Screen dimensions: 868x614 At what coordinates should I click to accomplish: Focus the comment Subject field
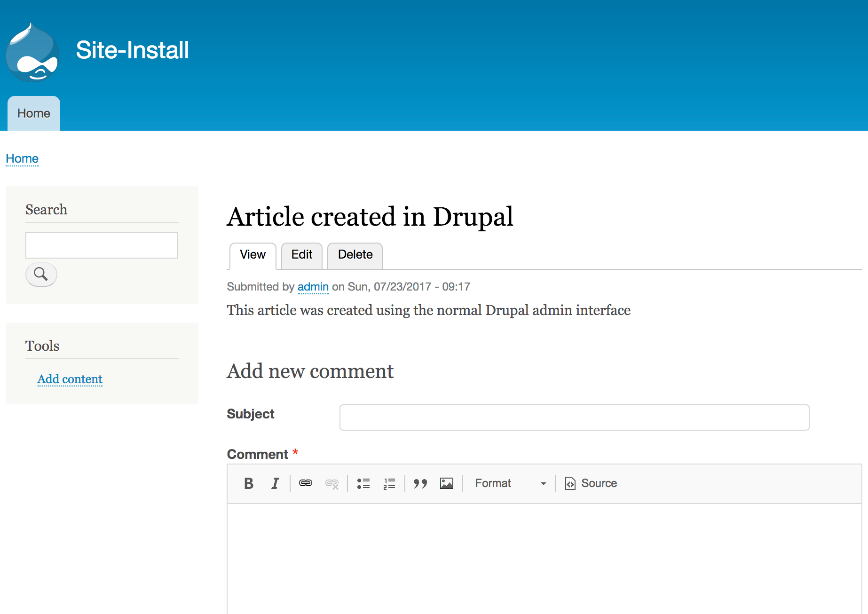574,417
